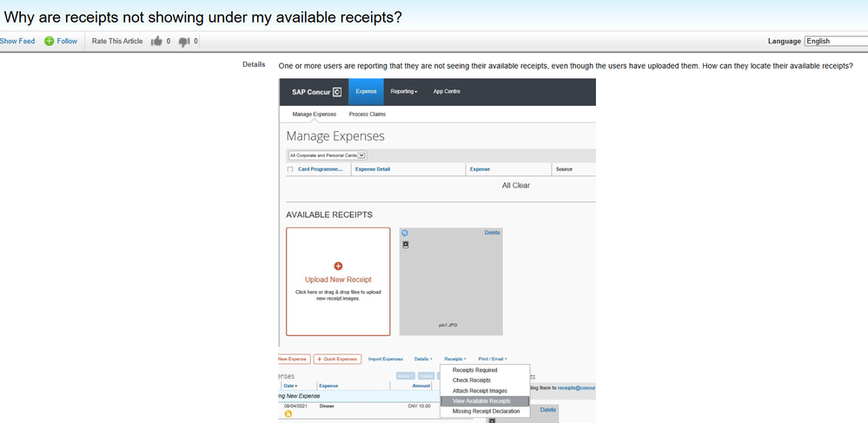Viewport: 868px width, 423px height.
Task: Click the small square icon on receipt thumbnail
Action: (x=405, y=244)
